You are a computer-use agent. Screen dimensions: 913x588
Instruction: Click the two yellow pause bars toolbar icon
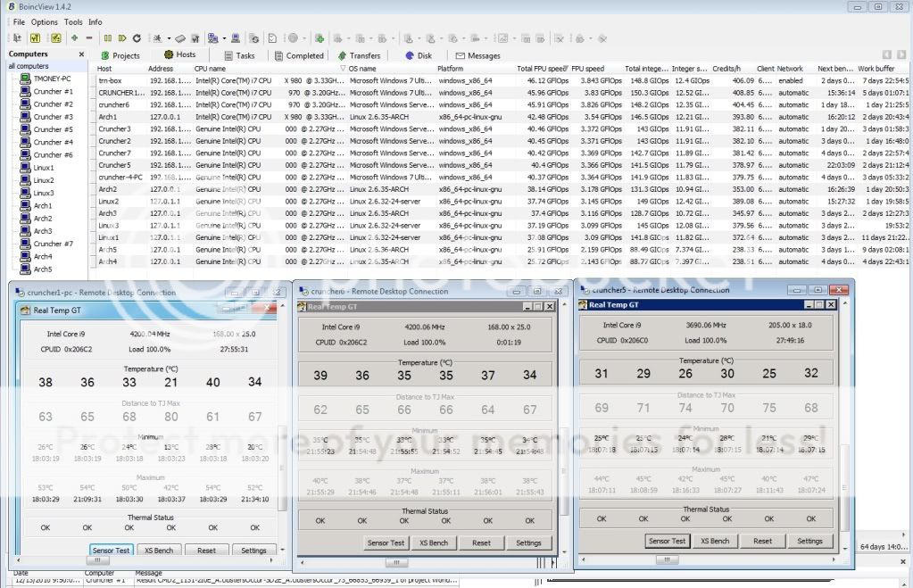point(108,38)
